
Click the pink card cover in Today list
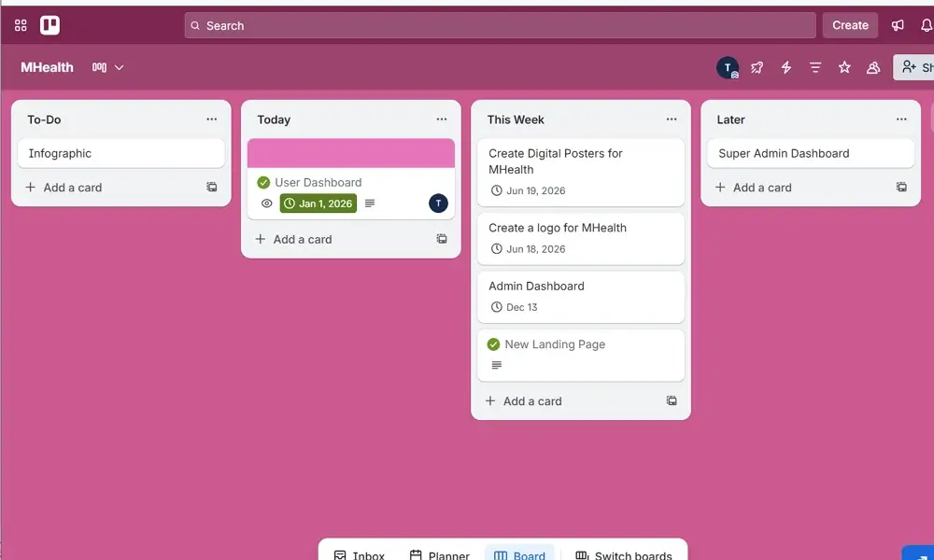pos(350,152)
